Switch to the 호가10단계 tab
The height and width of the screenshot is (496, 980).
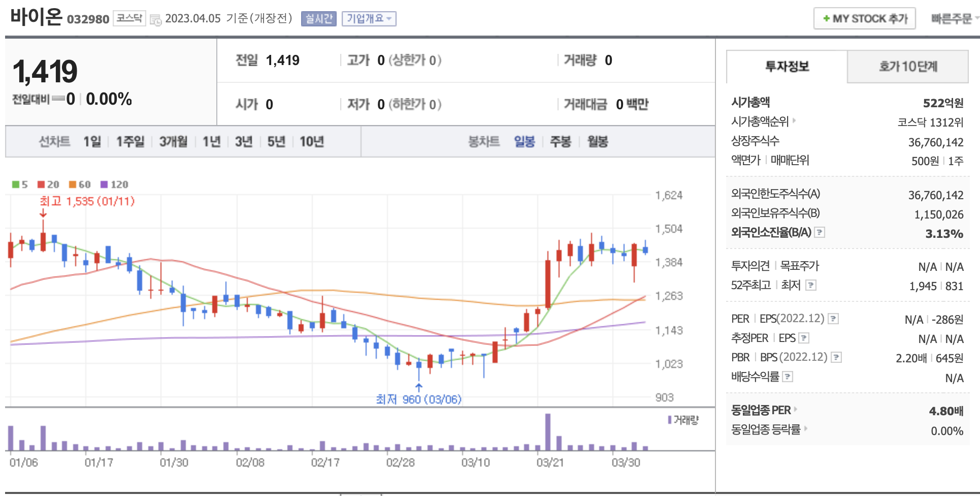(x=907, y=67)
